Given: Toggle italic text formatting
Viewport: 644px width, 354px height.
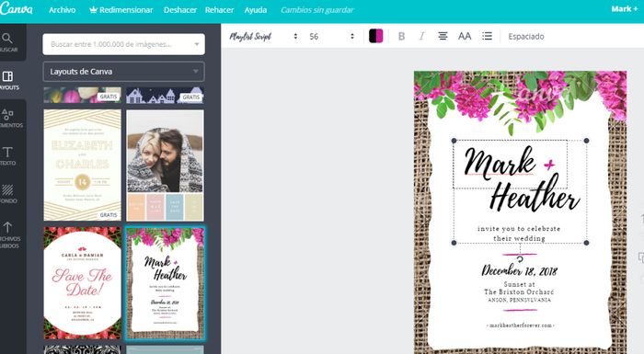Looking at the screenshot, I should point(421,36).
